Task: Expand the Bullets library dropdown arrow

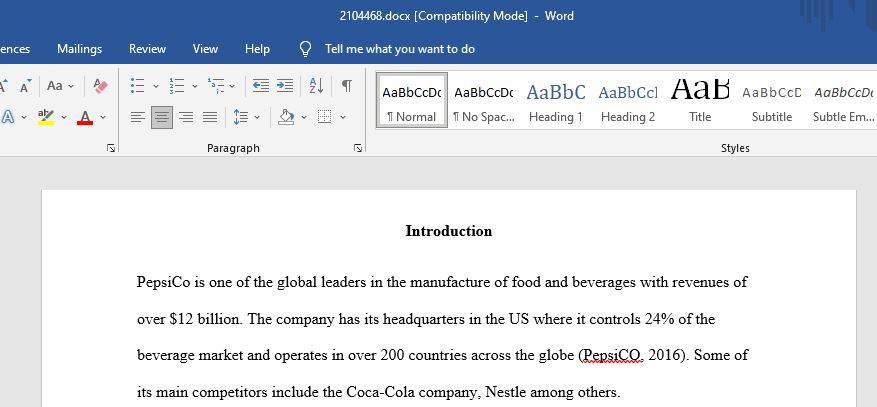Action: tap(155, 86)
